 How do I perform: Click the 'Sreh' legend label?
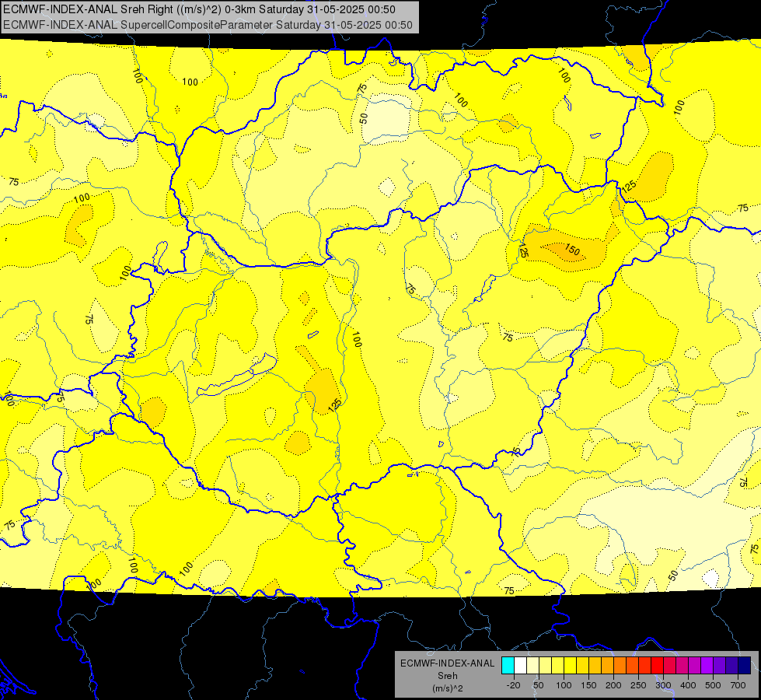pyautogui.click(x=448, y=676)
